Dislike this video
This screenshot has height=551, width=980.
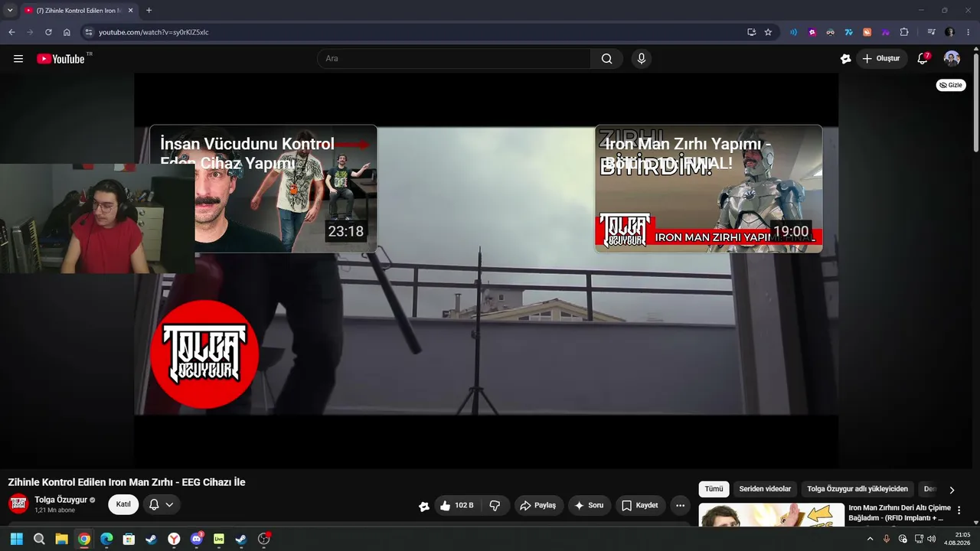click(495, 505)
